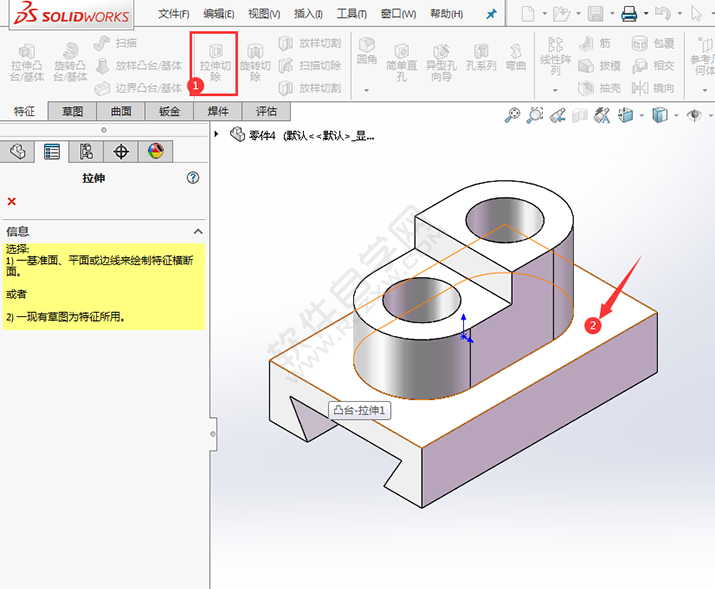
Task: Open the Undo dropdown arrow
Action: click(x=679, y=14)
